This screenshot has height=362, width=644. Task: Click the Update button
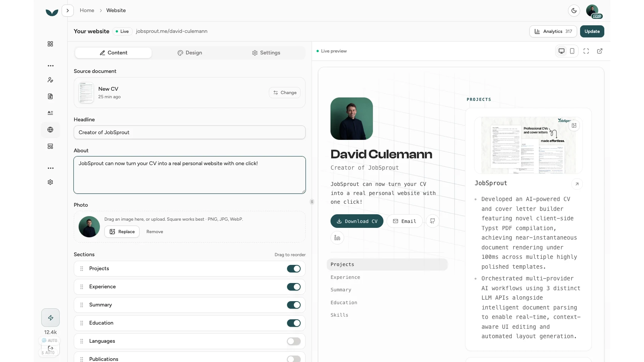pos(592,31)
